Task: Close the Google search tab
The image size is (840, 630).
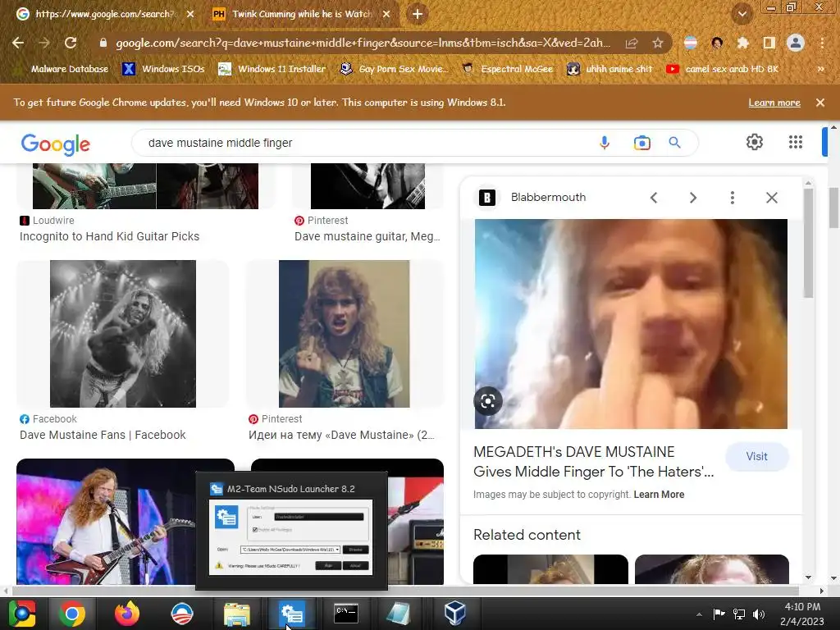Action: [190, 14]
